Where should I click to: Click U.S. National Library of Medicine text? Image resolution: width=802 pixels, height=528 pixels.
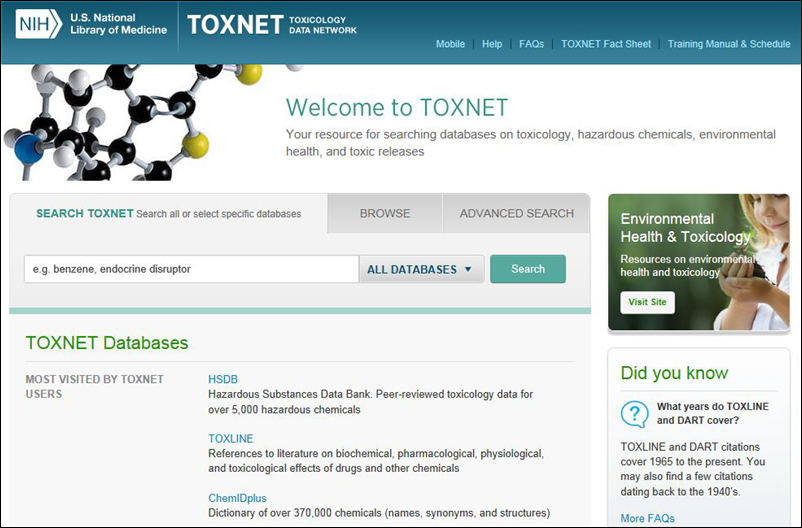coord(119,24)
